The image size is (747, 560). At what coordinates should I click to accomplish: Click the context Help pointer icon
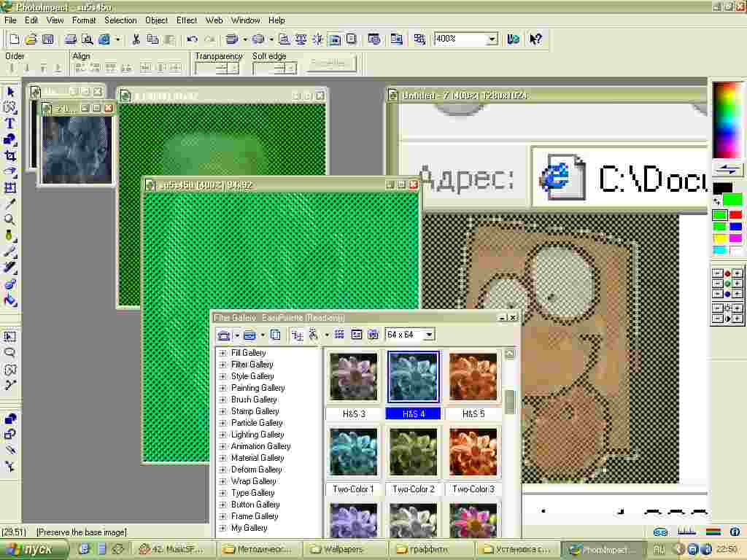(536, 39)
